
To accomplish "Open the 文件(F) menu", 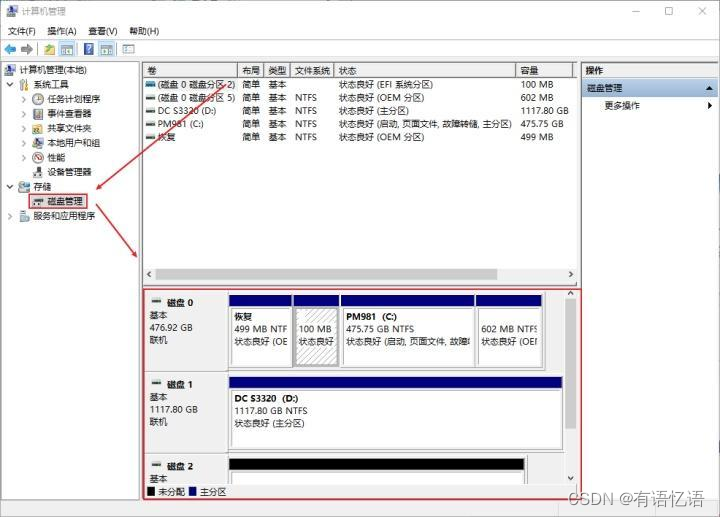I will click(22, 31).
